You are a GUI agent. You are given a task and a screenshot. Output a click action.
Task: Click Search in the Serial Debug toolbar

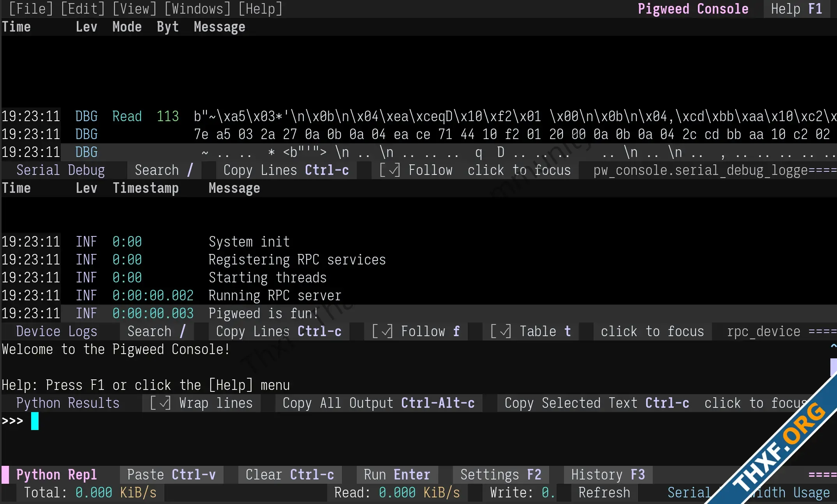pos(164,170)
